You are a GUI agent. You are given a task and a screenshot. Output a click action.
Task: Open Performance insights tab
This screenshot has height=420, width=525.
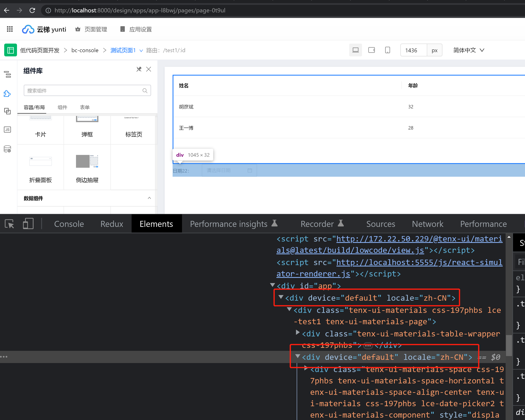[234, 224]
